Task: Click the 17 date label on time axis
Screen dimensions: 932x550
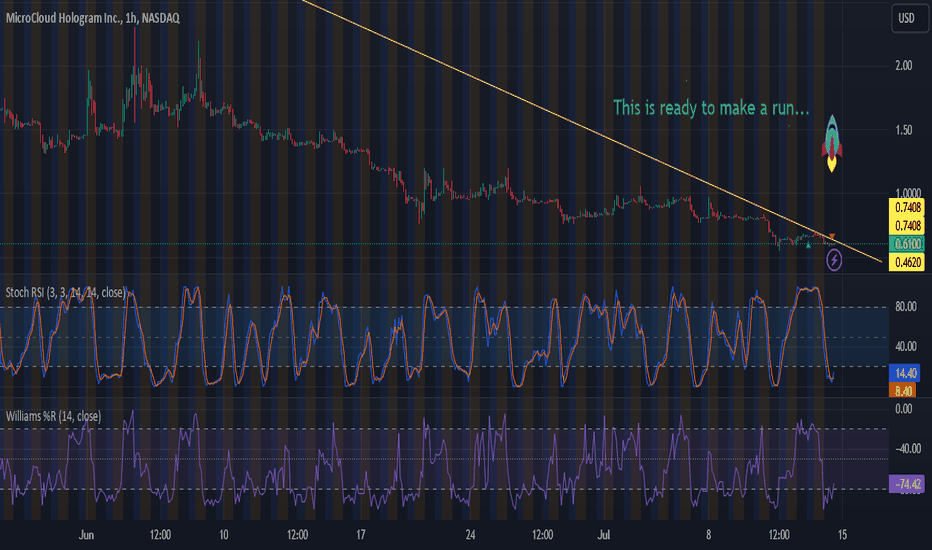Action: point(361,535)
